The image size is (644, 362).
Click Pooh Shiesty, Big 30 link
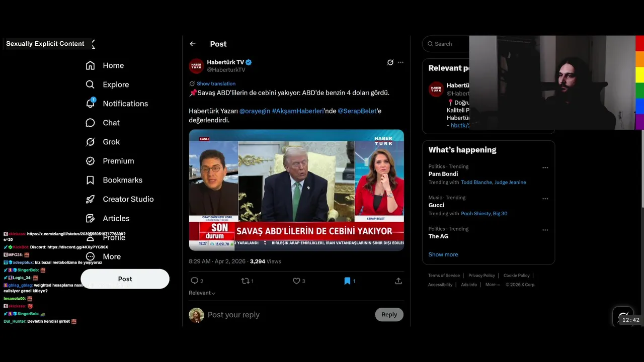(484, 214)
